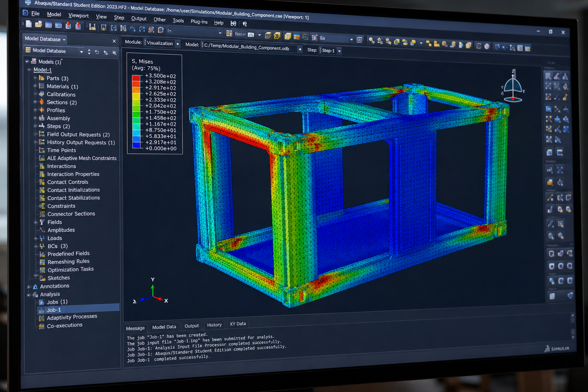
Task: Open the File menu
Action: tap(35, 13)
